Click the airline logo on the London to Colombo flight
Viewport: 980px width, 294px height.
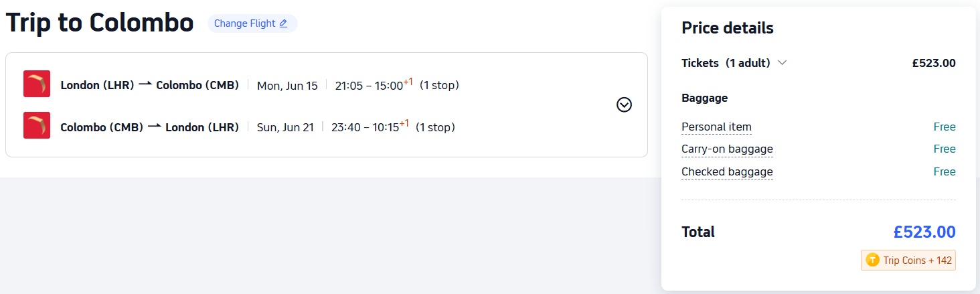coord(37,84)
